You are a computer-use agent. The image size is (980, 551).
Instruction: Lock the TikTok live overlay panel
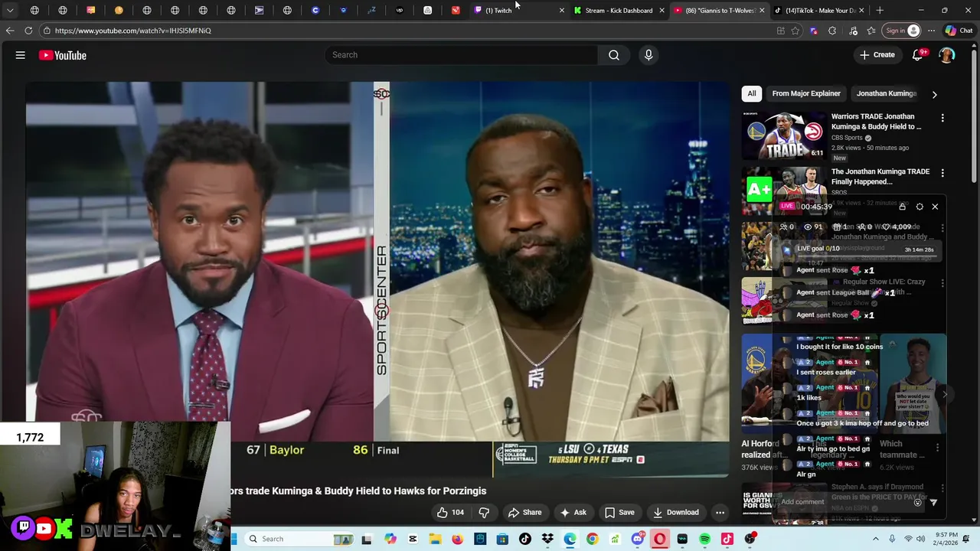[x=903, y=207]
